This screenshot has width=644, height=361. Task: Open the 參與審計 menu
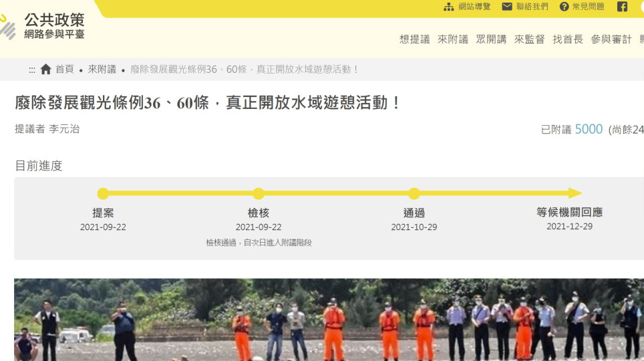tap(611, 39)
